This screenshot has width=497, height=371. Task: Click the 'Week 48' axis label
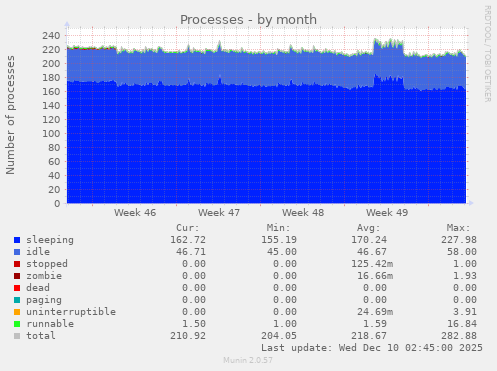click(x=303, y=213)
